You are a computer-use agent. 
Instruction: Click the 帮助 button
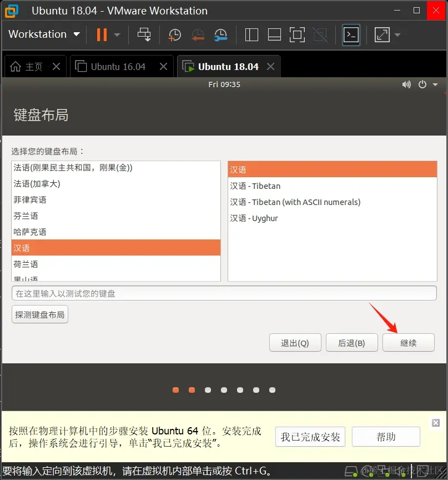(x=386, y=437)
